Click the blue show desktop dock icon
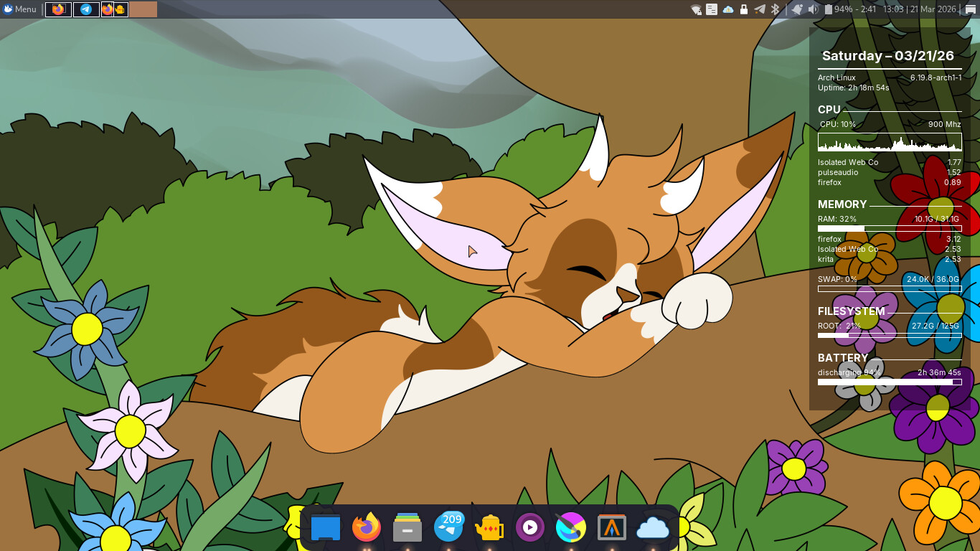 pos(326,528)
